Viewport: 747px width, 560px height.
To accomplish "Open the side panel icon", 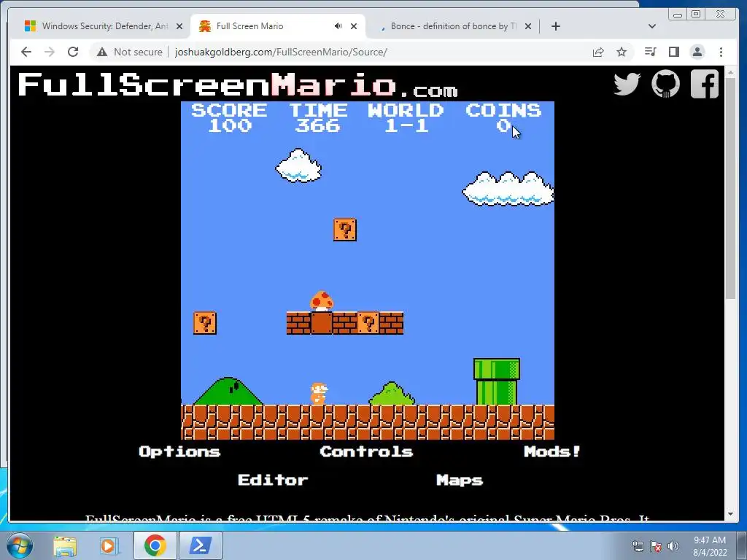I will (x=673, y=52).
